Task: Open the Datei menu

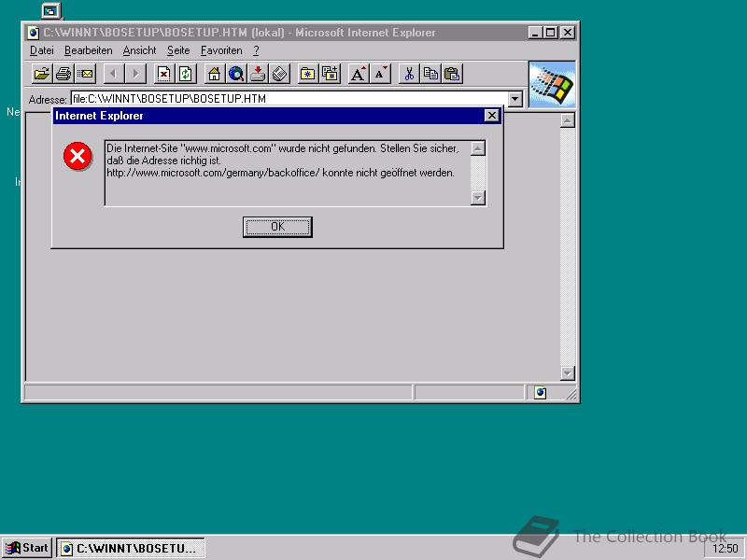Action: coord(42,50)
